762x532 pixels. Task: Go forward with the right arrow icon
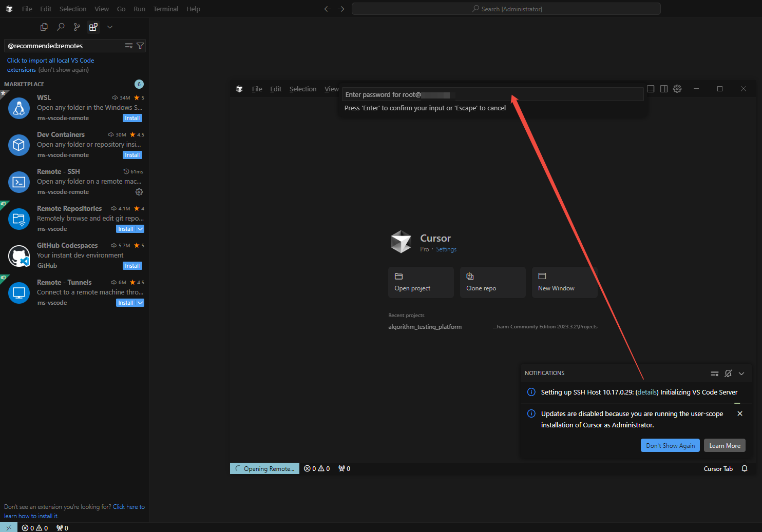341,9
